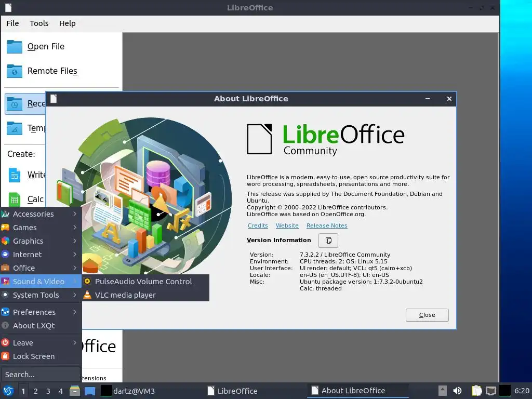Expand the Office submenu arrow
This screenshot has width=532, height=399.
click(75, 268)
